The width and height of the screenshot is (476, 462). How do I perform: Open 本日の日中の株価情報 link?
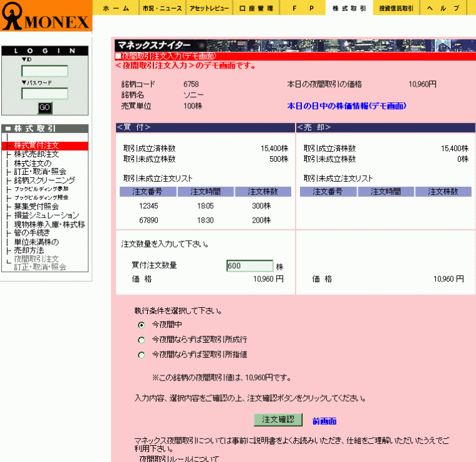(x=346, y=106)
